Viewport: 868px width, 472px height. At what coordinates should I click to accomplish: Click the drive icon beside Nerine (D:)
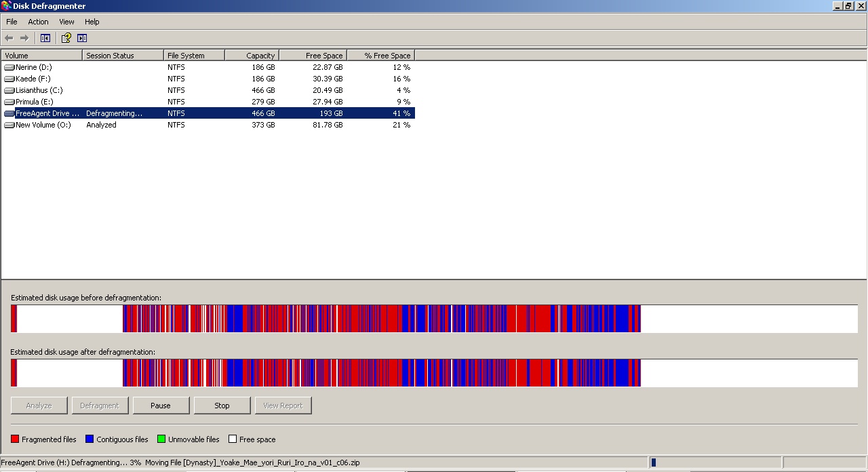[x=9, y=67]
